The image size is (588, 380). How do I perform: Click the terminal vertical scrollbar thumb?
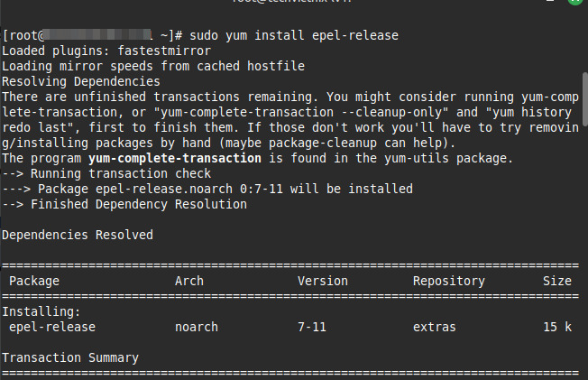[x=585, y=99]
